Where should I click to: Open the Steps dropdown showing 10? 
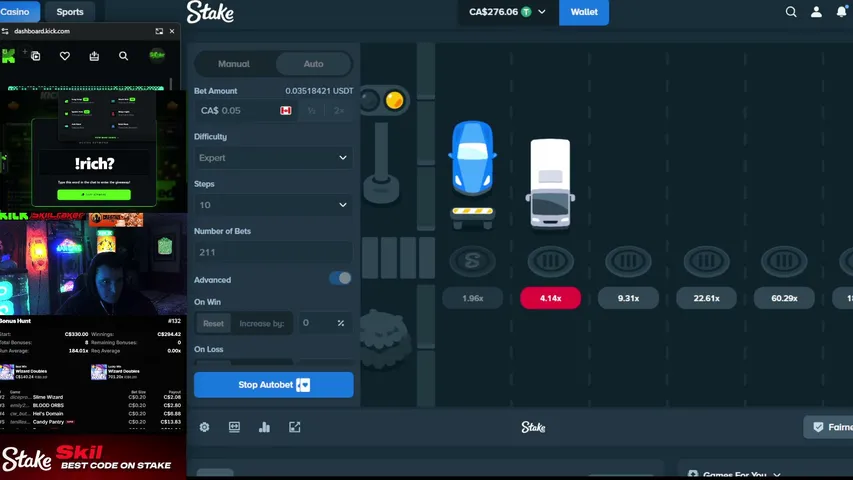[x=274, y=205]
